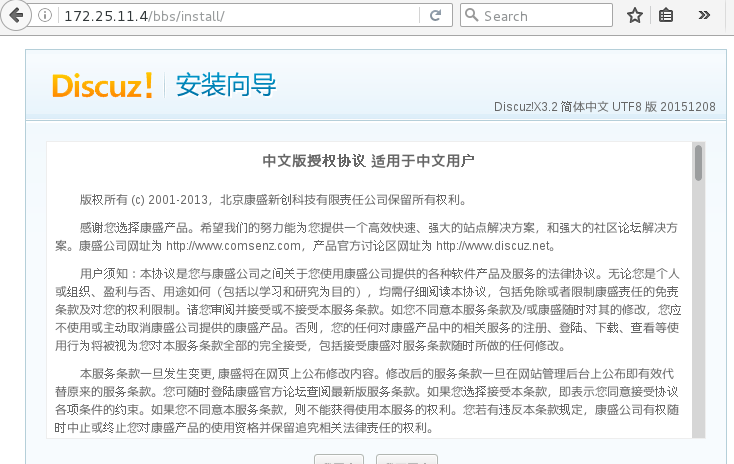Click the http://www.discuz.net address text
734x464 pixels.
pyautogui.click(x=493, y=246)
